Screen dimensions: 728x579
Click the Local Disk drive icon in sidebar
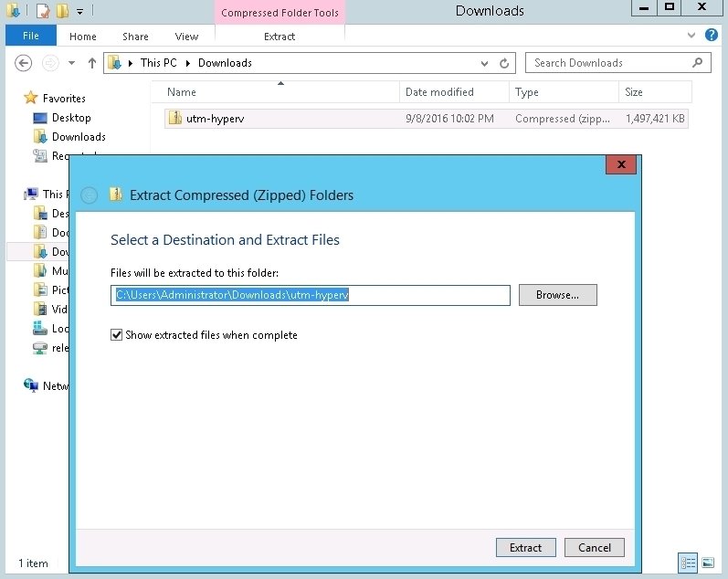[40, 328]
